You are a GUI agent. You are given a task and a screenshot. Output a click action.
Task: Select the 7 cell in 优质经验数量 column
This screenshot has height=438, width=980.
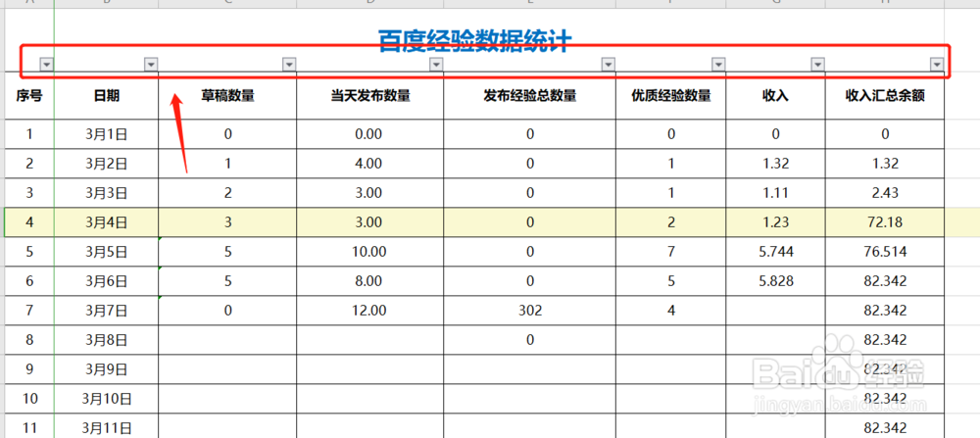(670, 252)
